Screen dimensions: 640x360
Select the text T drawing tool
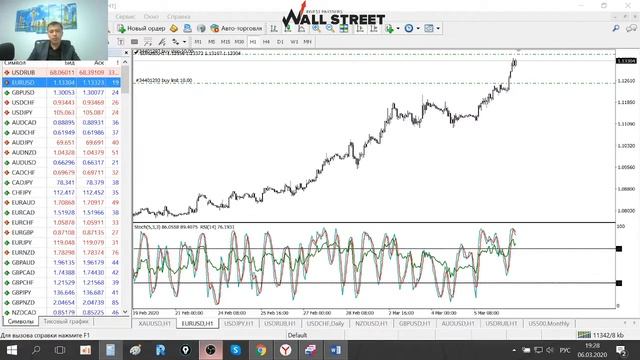[121, 42]
